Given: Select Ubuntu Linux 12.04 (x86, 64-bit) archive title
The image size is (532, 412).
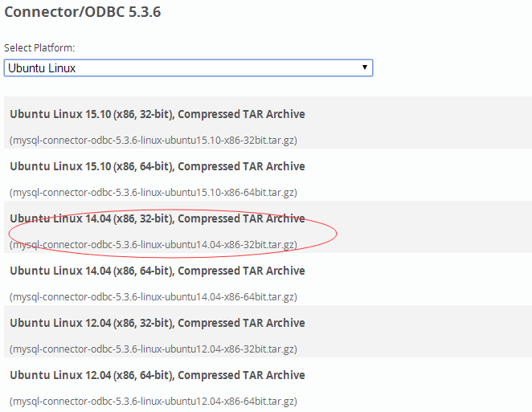Looking at the screenshot, I should 158,375.
